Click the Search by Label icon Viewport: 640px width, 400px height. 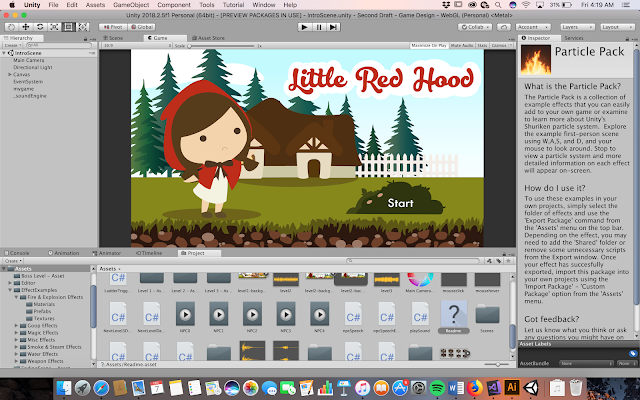point(498,261)
